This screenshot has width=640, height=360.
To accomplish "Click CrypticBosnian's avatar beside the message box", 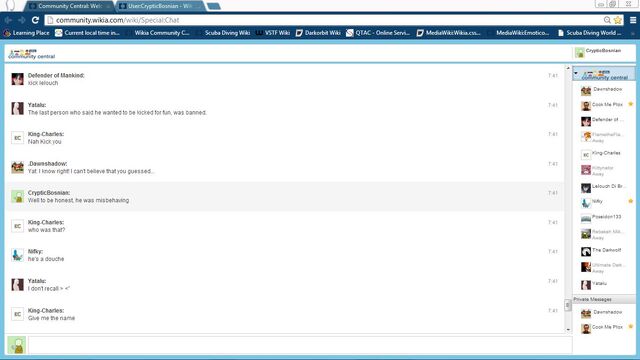I will tap(17, 345).
